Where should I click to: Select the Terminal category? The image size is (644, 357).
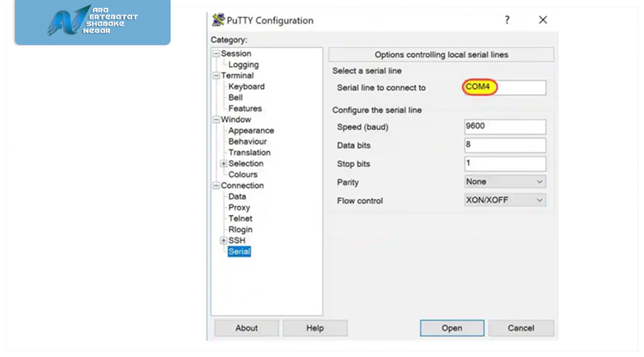point(237,76)
